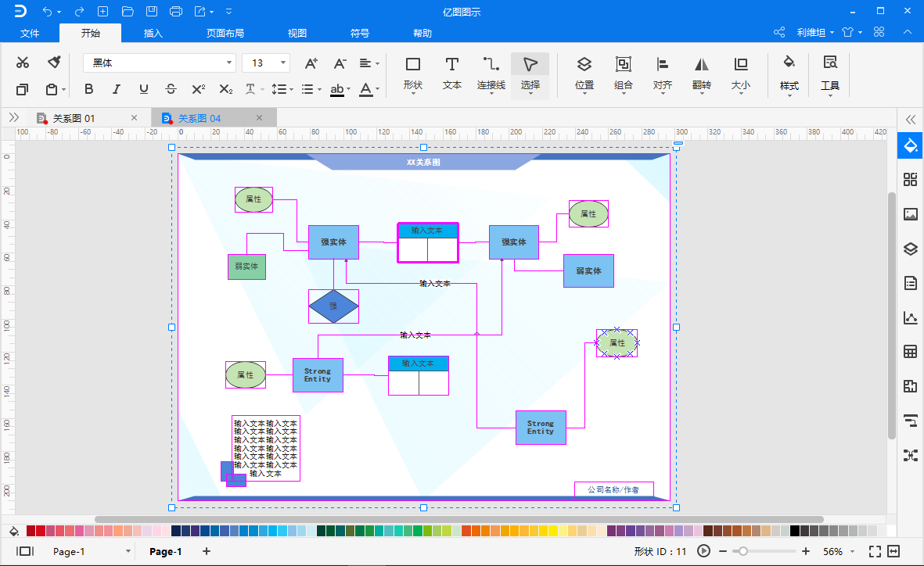Collapse the right sidebar with chevrons
Image resolution: width=924 pixels, height=566 pixels.
pos(911,120)
